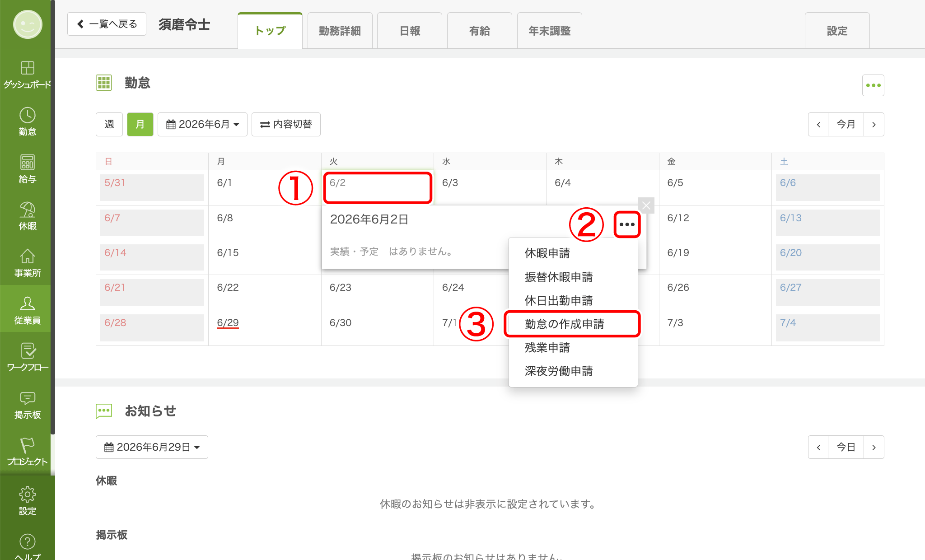Go back with 一覧へ戻る button

107,24
